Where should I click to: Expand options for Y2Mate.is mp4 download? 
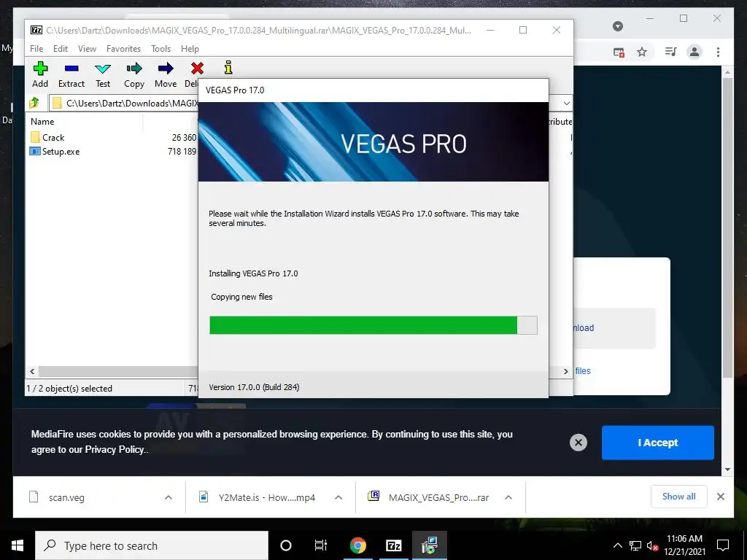coord(338,497)
